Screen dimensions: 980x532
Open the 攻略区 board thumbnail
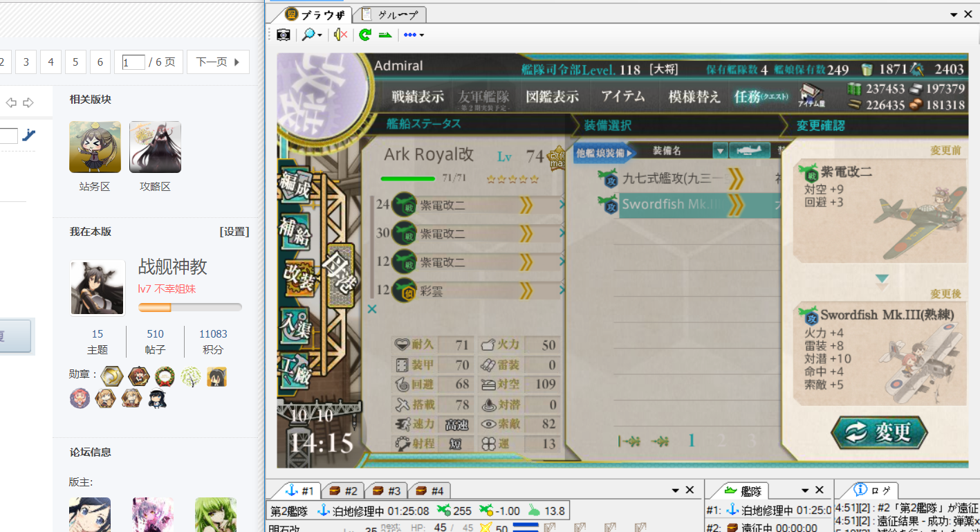155,147
